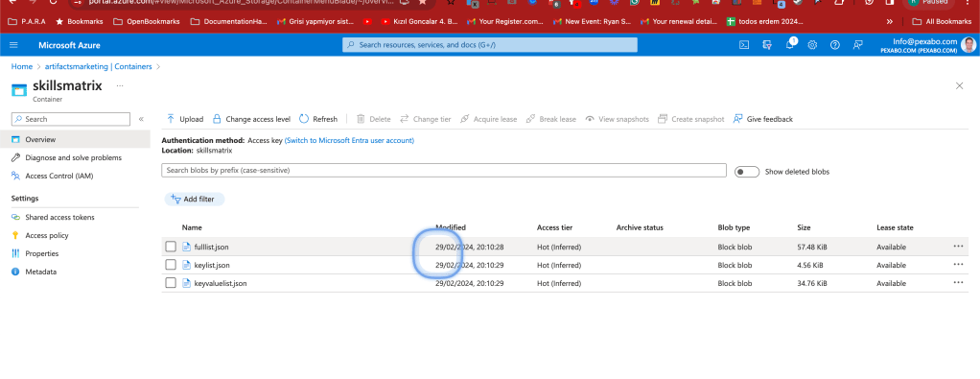
Task: Open the fulllist.json blob
Action: pyautogui.click(x=212, y=247)
